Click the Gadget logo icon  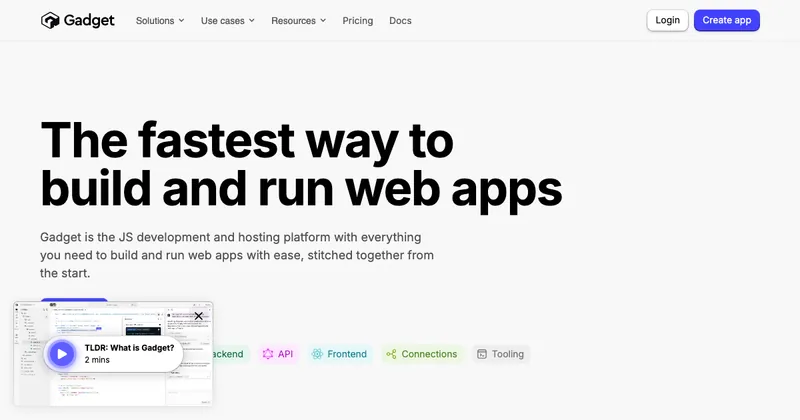50,20
